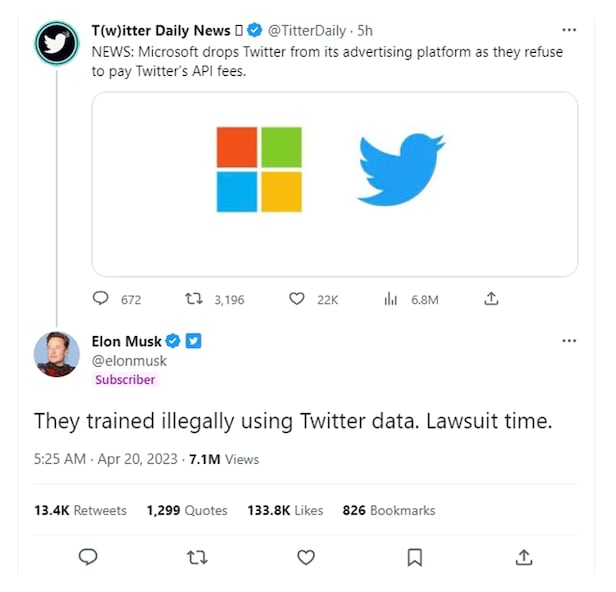Open more options menu on Elon Musk tweet
616x592 pixels.
(569, 341)
